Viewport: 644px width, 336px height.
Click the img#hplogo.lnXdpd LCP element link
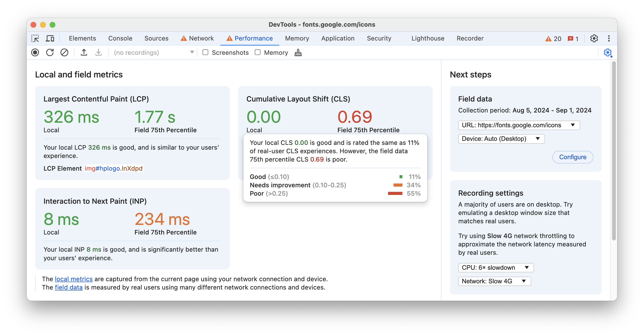click(113, 168)
